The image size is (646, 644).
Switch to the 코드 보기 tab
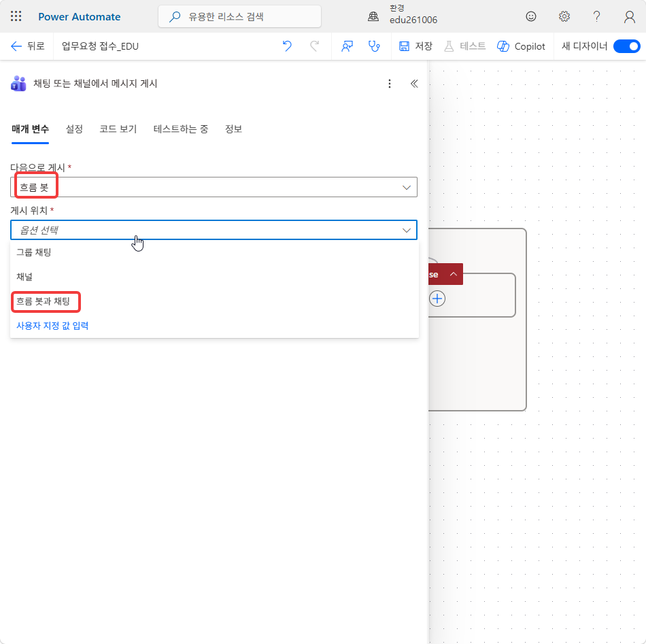tap(118, 129)
